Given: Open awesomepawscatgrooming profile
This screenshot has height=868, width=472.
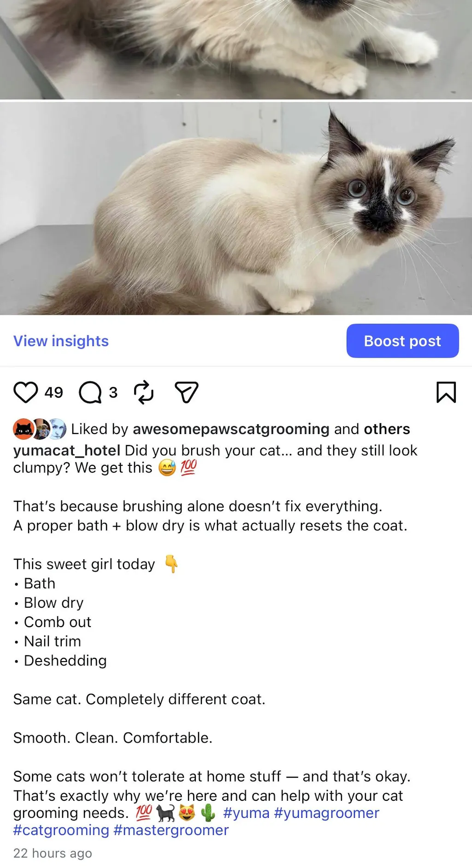Looking at the screenshot, I should point(231,429).
